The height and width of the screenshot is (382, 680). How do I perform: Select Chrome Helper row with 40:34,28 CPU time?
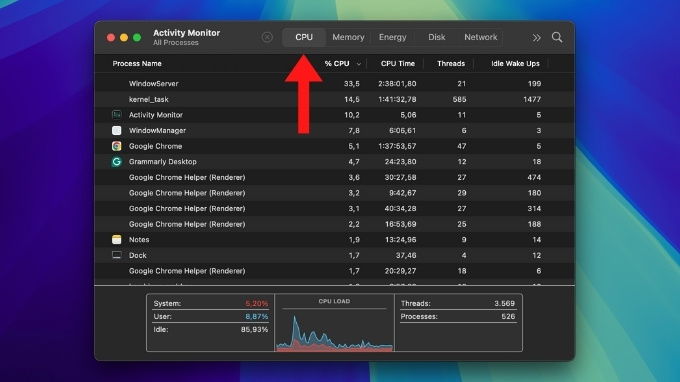coord(334,209)
